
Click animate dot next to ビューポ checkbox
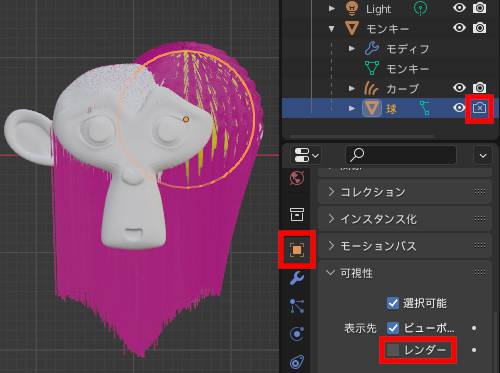pos(474,328)
